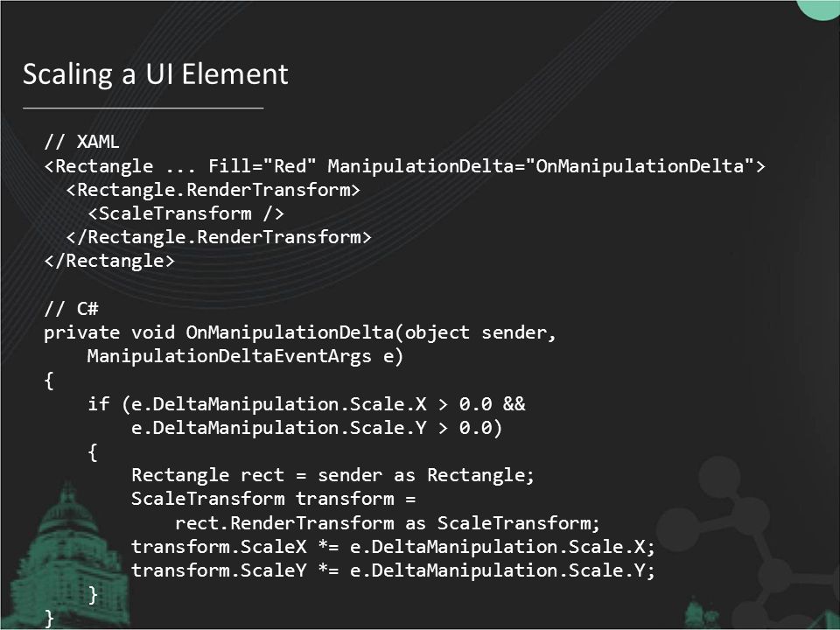Click the green circle in top corner

818,10
